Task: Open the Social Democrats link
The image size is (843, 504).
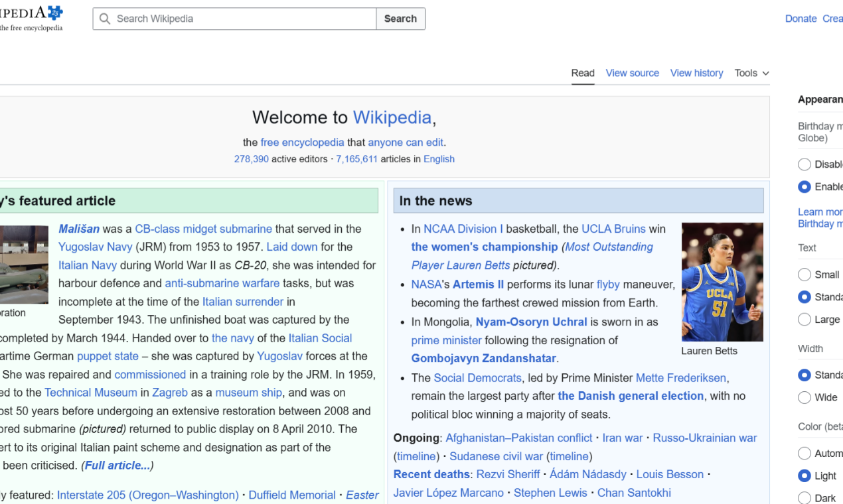Action: point(477,378)
